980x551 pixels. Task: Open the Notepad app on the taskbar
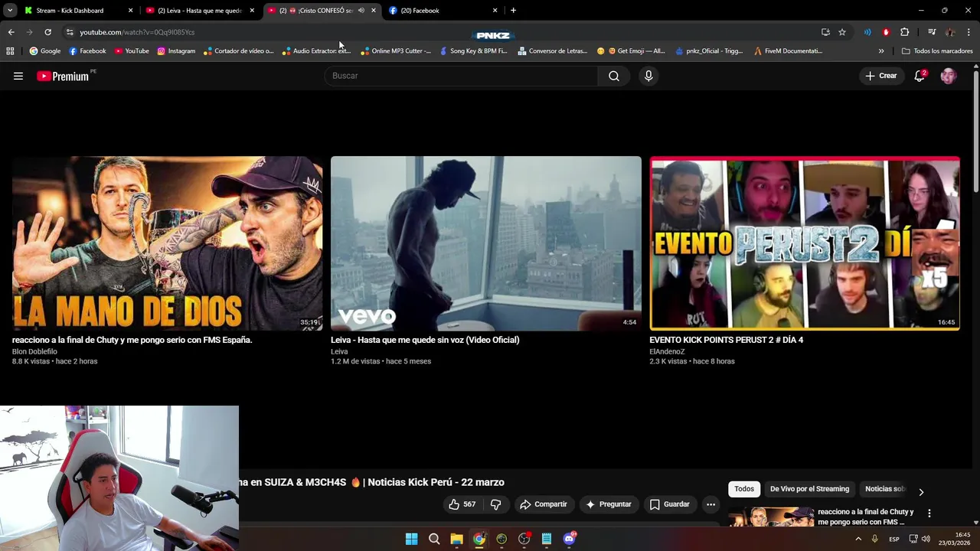[x=547, y=539]
